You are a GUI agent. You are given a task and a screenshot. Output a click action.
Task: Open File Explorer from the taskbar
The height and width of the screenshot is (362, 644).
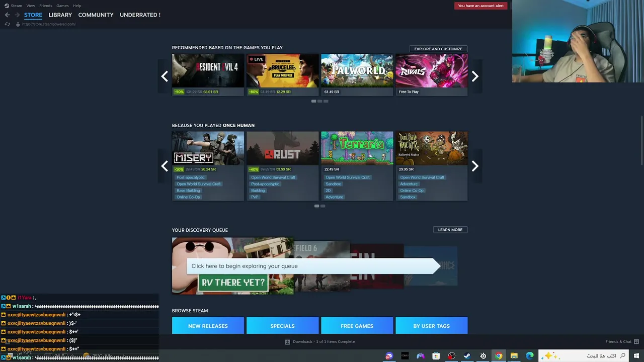[x=514, y=356]
